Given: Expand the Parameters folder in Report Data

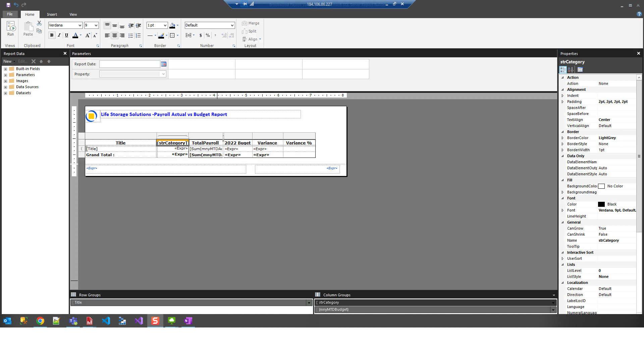Looking at the screenshot, I should pos(5,75).
